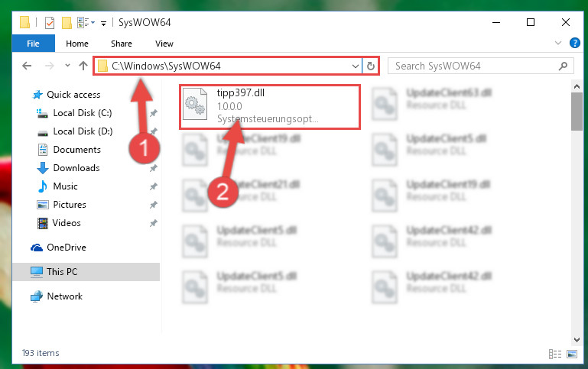Click New Folder icon in title bar

coord(67,22)
